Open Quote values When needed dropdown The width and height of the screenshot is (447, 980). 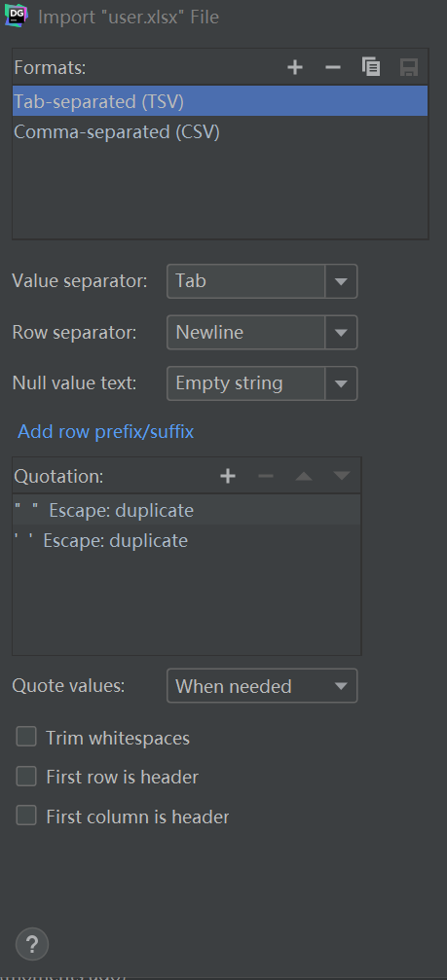click(262, 686)
